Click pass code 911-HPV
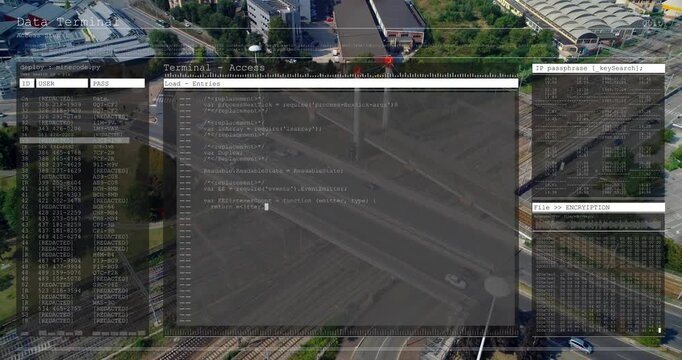 (x=105, y=165)
